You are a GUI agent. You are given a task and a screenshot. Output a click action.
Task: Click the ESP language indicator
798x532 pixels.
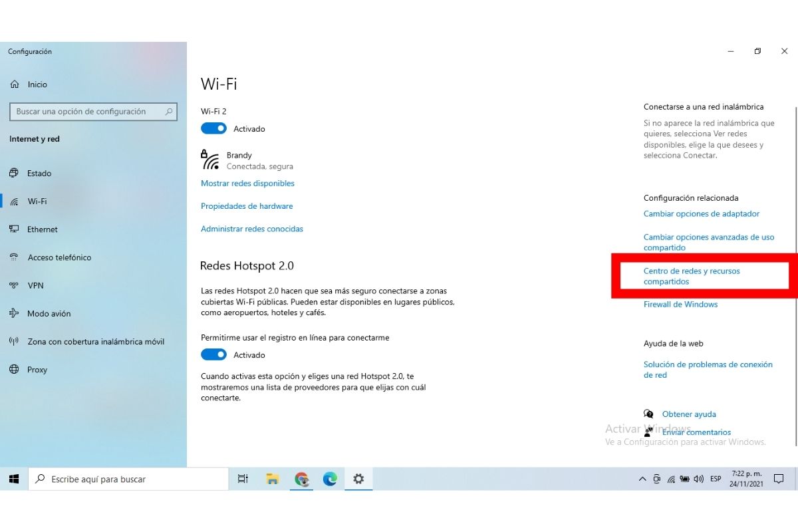[716, 479]
